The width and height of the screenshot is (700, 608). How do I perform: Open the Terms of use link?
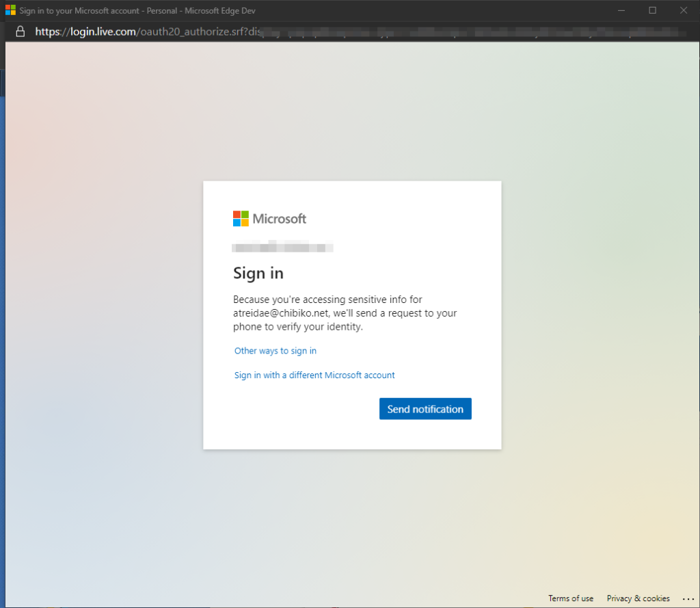[571, 598]
